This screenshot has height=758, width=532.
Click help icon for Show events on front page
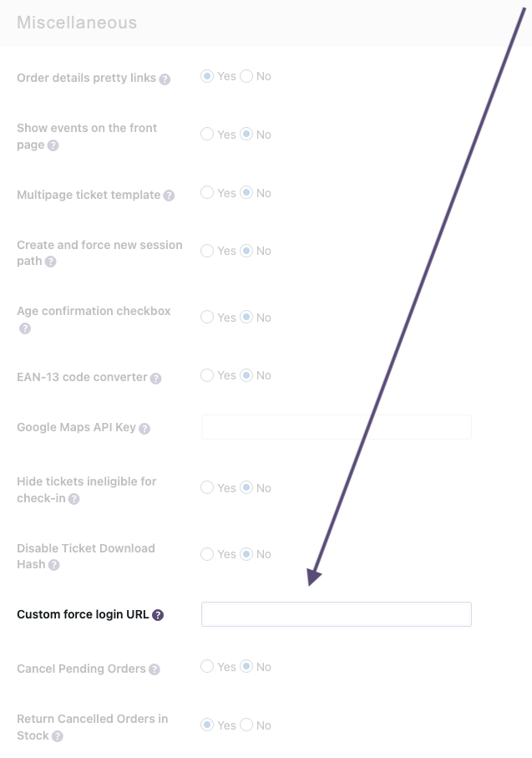point(53,145)
